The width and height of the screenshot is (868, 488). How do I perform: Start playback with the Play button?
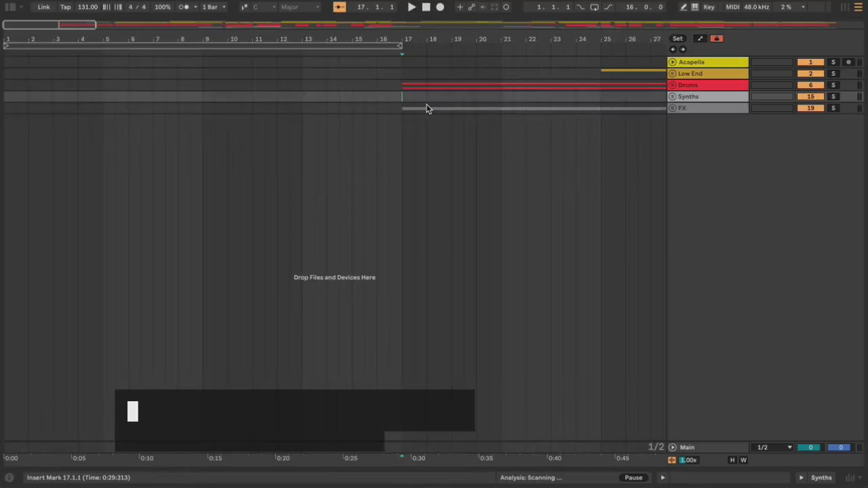coord(412,7)
